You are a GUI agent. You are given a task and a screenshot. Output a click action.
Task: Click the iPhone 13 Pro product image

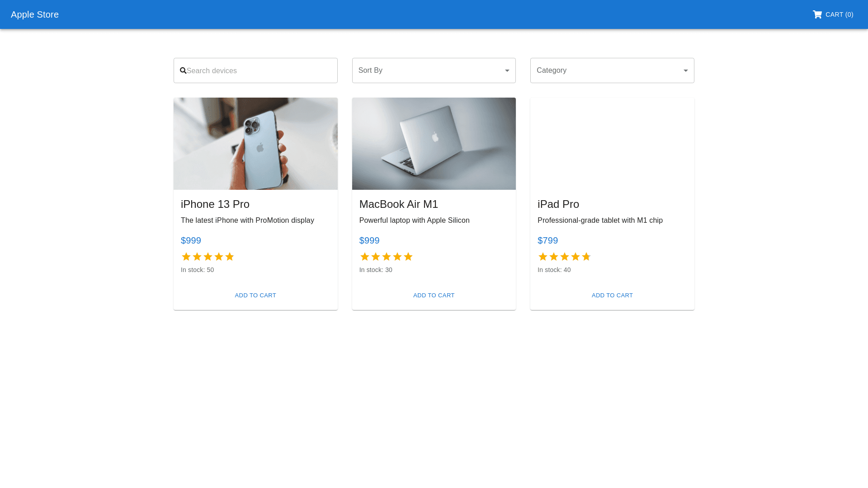pyautogui.click(x=255, y=144)
